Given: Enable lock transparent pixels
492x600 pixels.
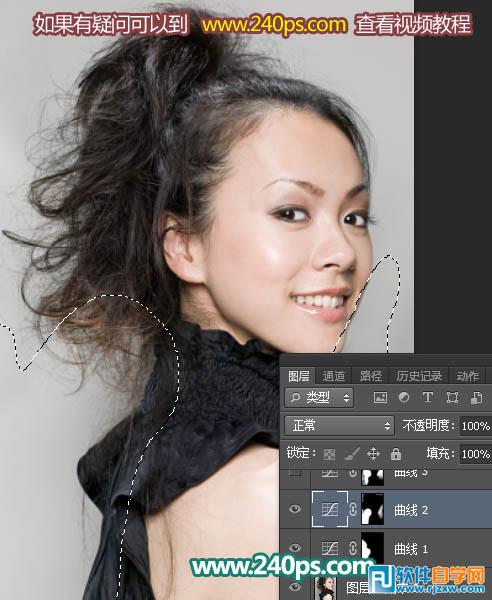Looking at the screenshot, I should [329, 454].
